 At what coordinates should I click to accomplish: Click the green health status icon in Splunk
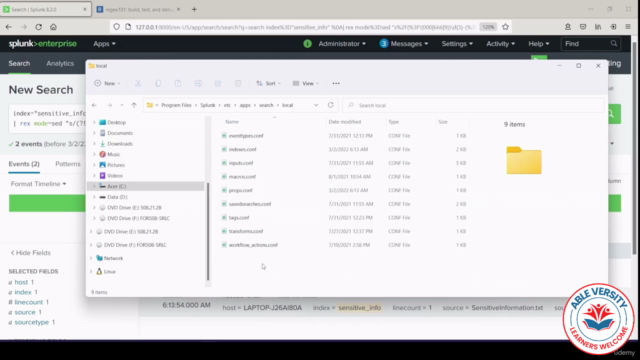point(307,44)
